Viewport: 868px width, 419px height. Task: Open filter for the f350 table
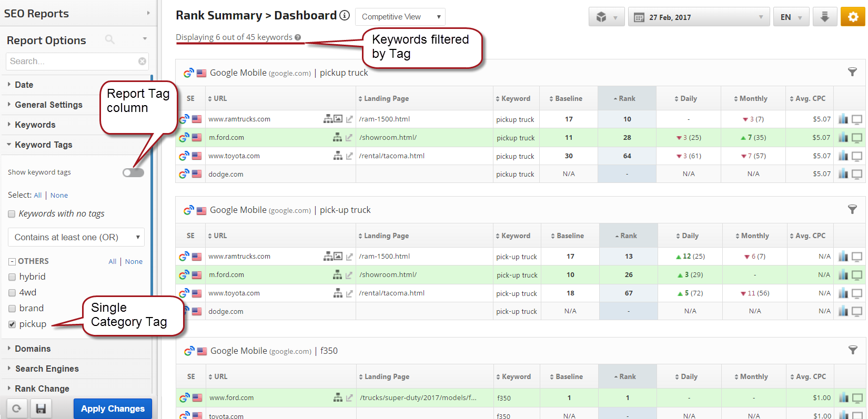(x=853, y=350)
